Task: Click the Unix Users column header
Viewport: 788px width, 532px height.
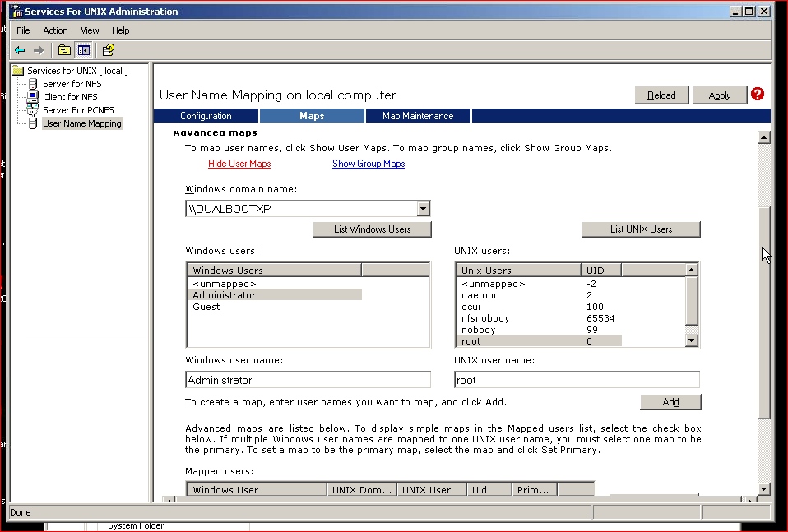Action: click(519, 271)
